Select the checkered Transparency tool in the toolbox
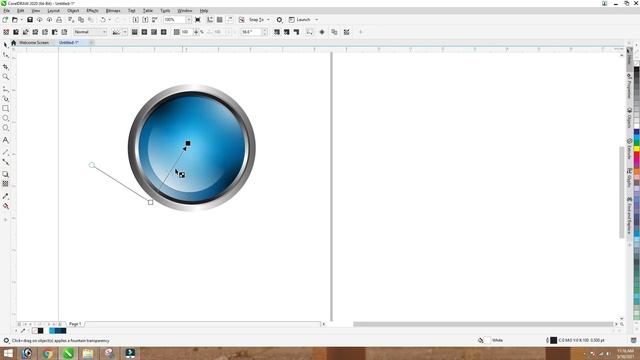The width and height of the screenshot is (640, 360). 5,184
